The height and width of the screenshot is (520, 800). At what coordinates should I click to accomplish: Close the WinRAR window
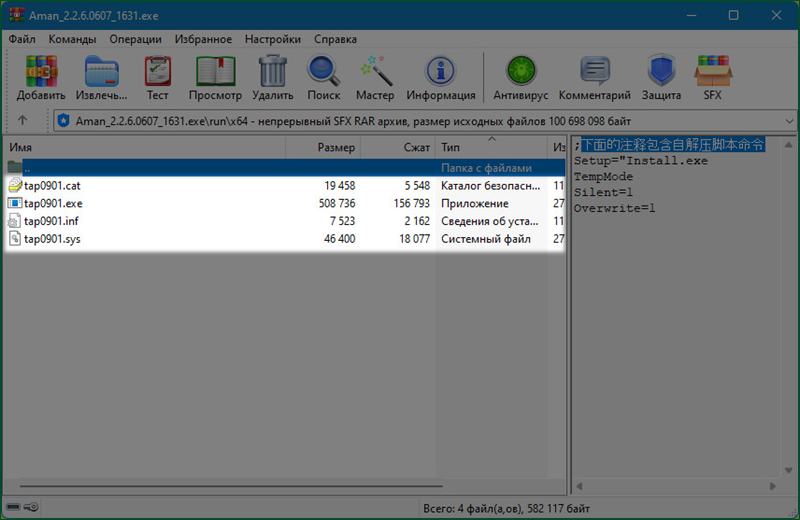[x=776, y=15]
